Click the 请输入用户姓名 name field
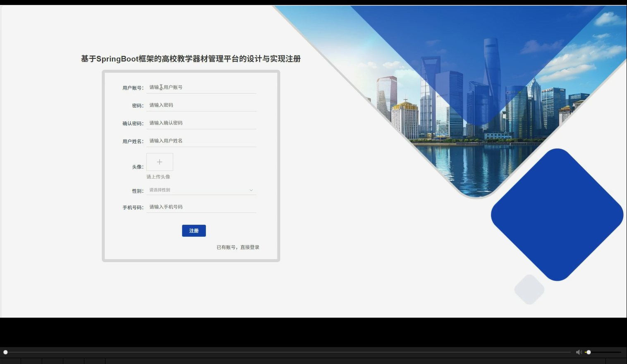Screen dimensions: 627x364 201,140
